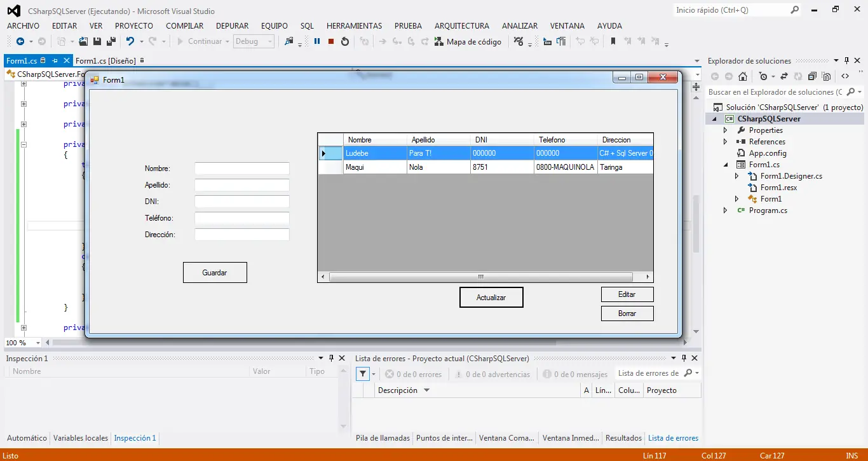The height and width of the screenshot is (461, 868).
Task: Close the Form1.cs editor tab
Action: point(65,61)
